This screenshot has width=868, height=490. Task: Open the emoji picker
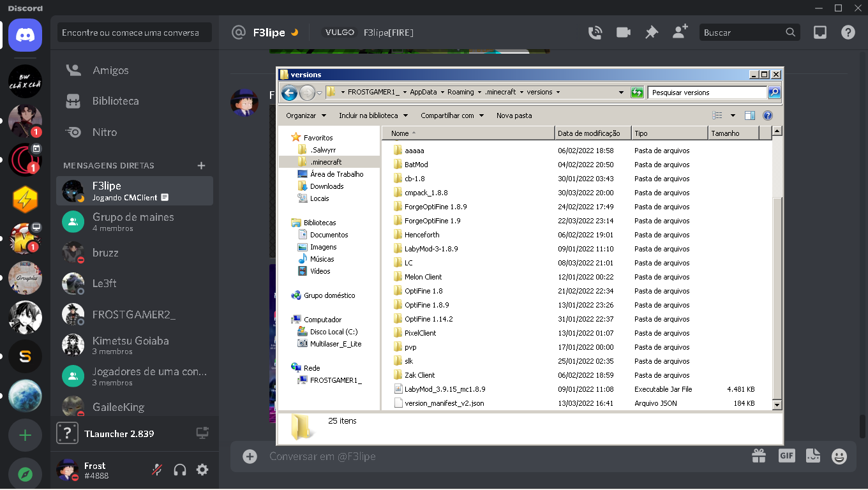(x=839, y=456)
